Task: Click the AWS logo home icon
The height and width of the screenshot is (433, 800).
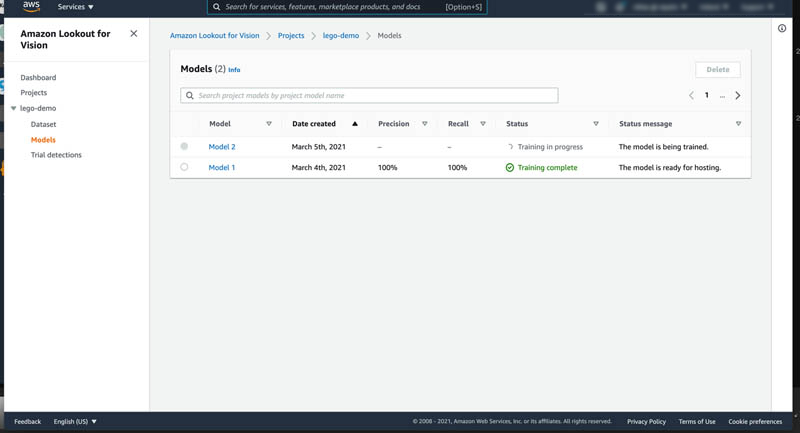Action: tap(31, 6)
